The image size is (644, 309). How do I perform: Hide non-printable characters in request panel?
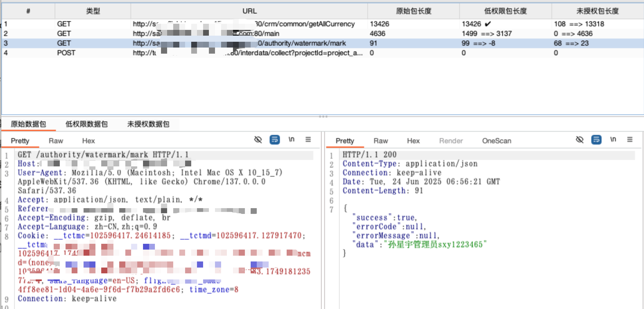(x=258, y=140)
